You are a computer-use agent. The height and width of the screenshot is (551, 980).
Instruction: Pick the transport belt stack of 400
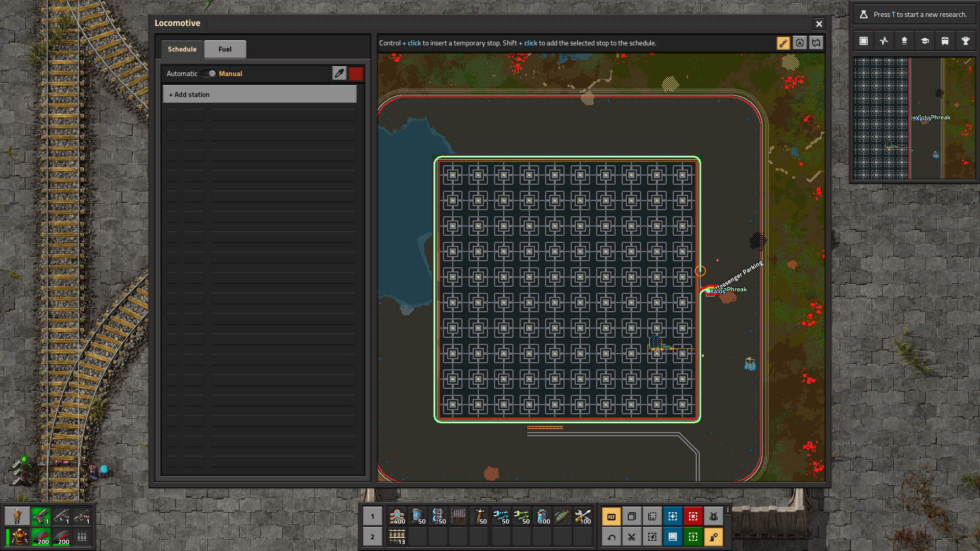click(x=397, y=516)
